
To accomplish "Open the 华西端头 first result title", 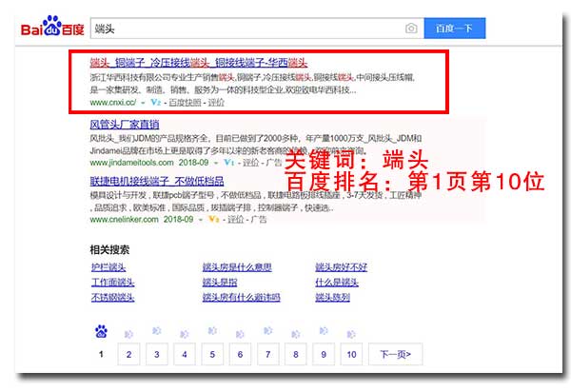I will (199, 63).
